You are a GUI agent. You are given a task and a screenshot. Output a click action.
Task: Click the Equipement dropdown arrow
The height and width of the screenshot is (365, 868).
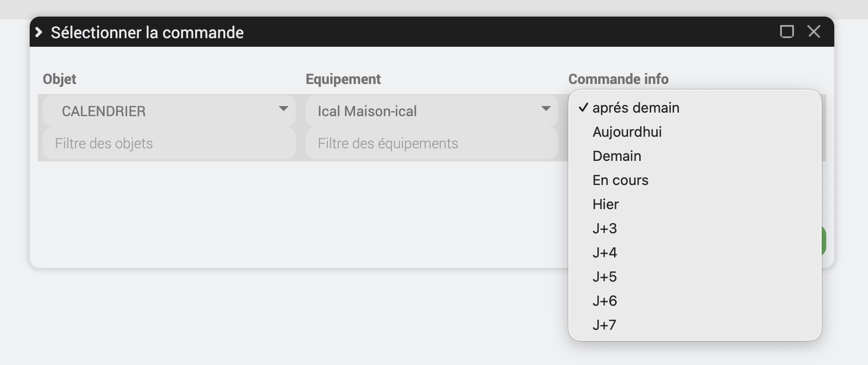[x=546, y=109]
